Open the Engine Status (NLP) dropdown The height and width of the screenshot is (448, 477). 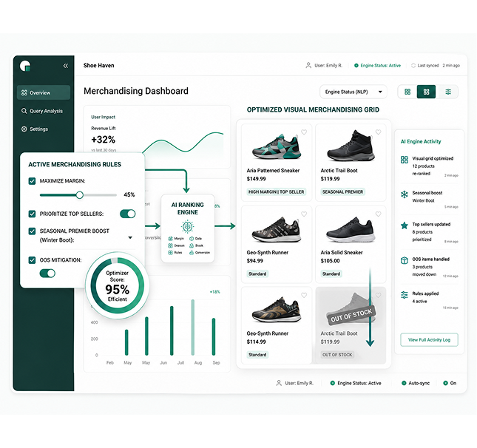click(353, 92)
